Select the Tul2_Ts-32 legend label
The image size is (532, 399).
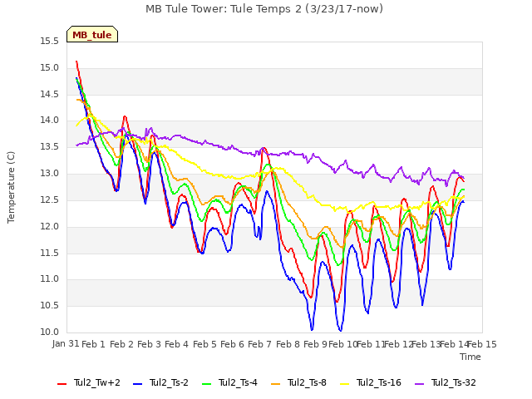pyautogui.click(x=454, y=382)
